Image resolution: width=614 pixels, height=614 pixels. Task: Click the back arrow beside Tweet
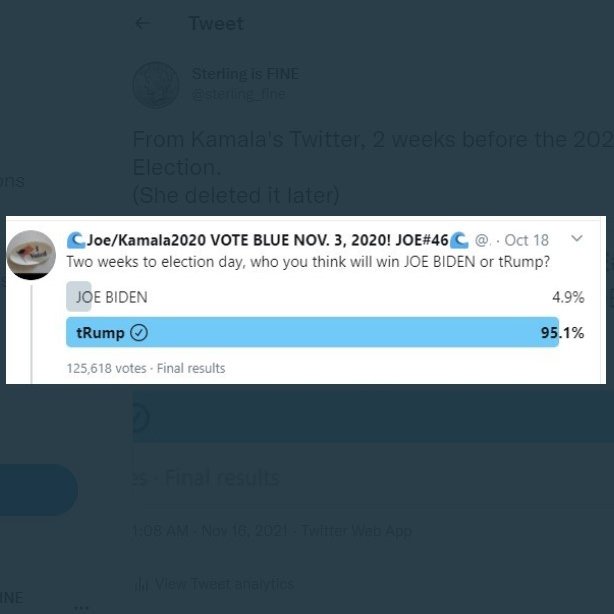coord(143,24)
